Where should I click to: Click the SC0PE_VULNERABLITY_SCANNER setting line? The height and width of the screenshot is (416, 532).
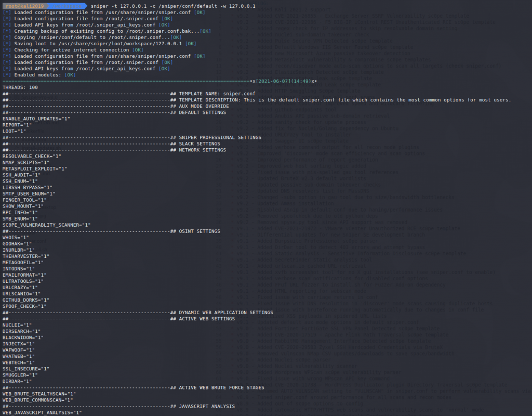click(46, 225)
